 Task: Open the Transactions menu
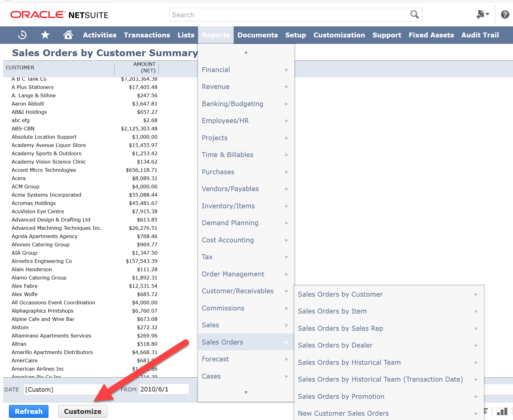[x=147, y=35]
